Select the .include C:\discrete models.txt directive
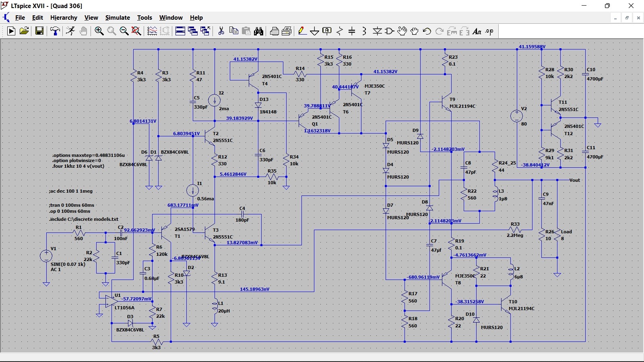 pos(84,219)
